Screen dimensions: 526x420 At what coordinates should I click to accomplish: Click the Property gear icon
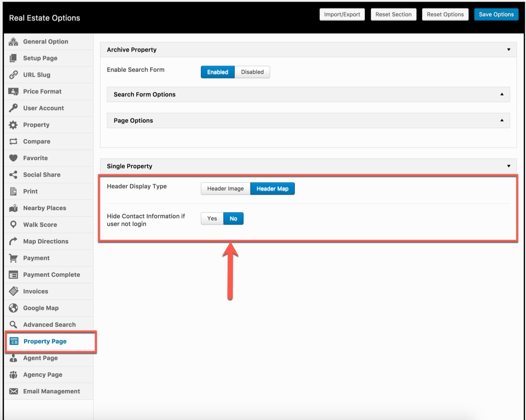pos(13,125)
